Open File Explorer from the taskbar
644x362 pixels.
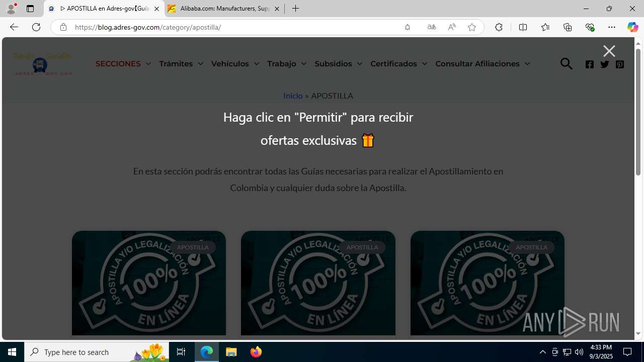point(231,352)
